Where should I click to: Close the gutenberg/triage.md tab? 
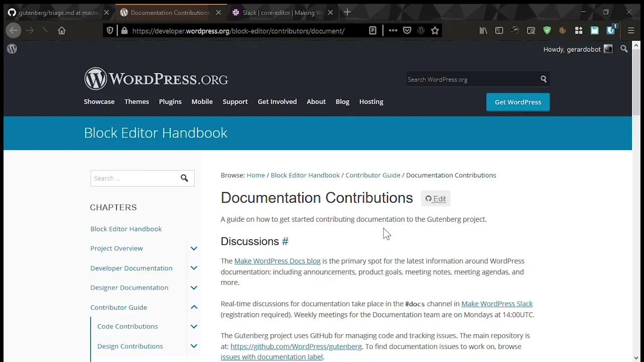[106, 13]
